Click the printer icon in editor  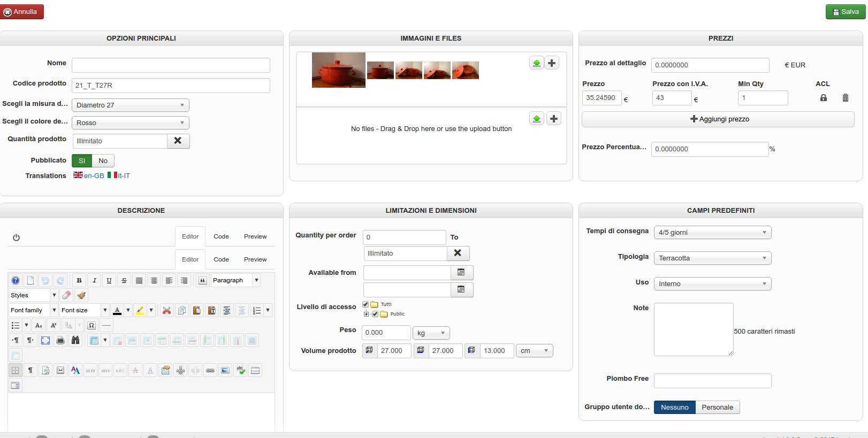[60, 340]
